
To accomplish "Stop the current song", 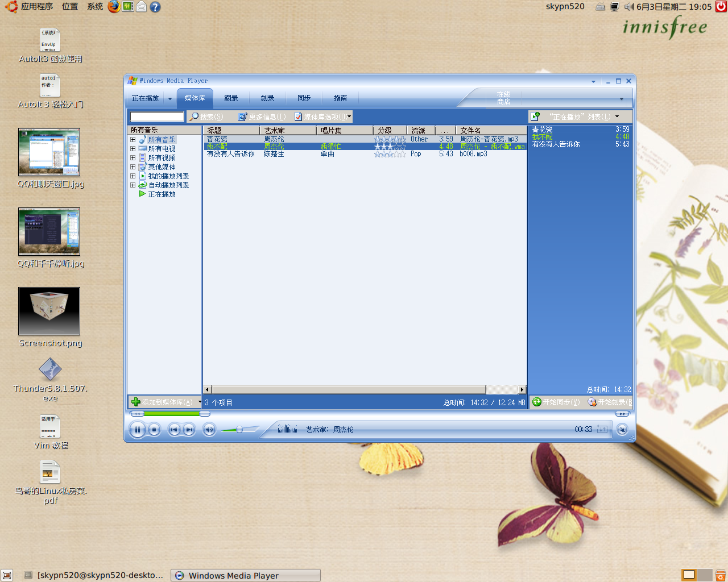I will click(154, 430).
